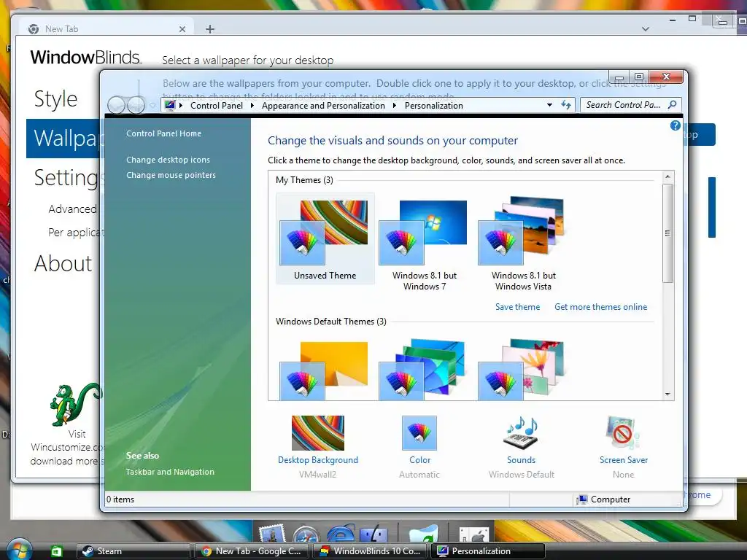Screen dimensions: 747x560
Task: Choose the blue-green layered default theme
Action: click(422, 369)
